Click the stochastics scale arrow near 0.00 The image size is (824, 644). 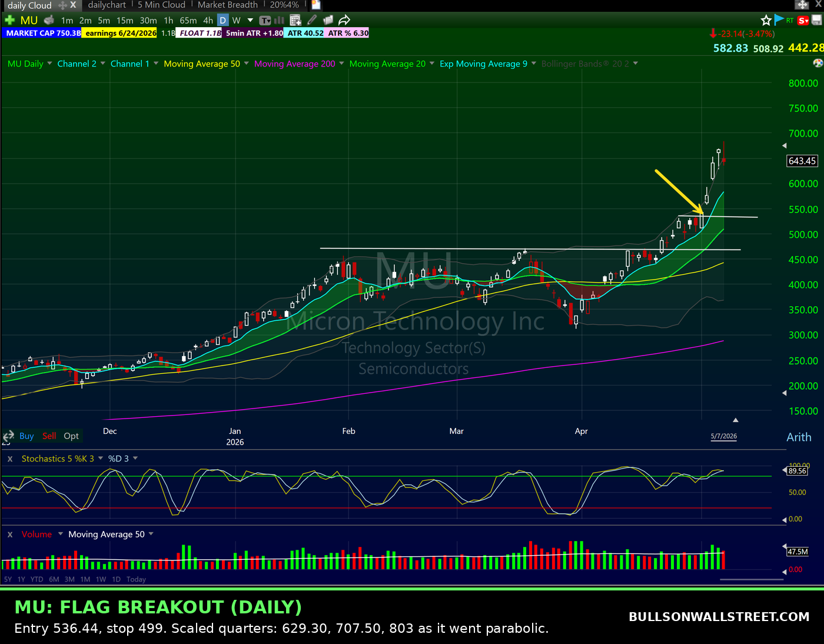click(x=784, y=520)
